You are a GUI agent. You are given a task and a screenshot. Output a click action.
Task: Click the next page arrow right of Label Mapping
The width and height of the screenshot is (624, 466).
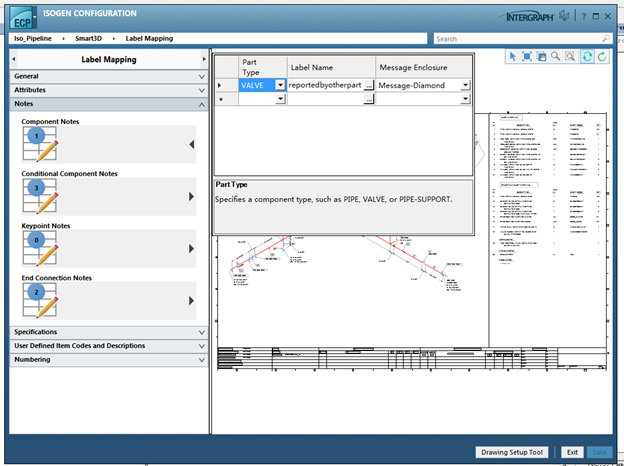click(204, 59)
